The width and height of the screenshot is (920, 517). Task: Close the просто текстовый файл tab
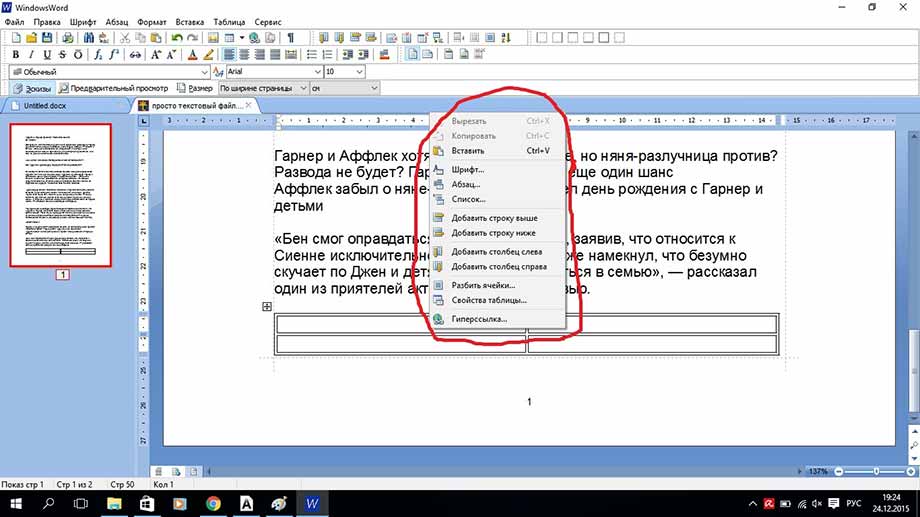249,105
